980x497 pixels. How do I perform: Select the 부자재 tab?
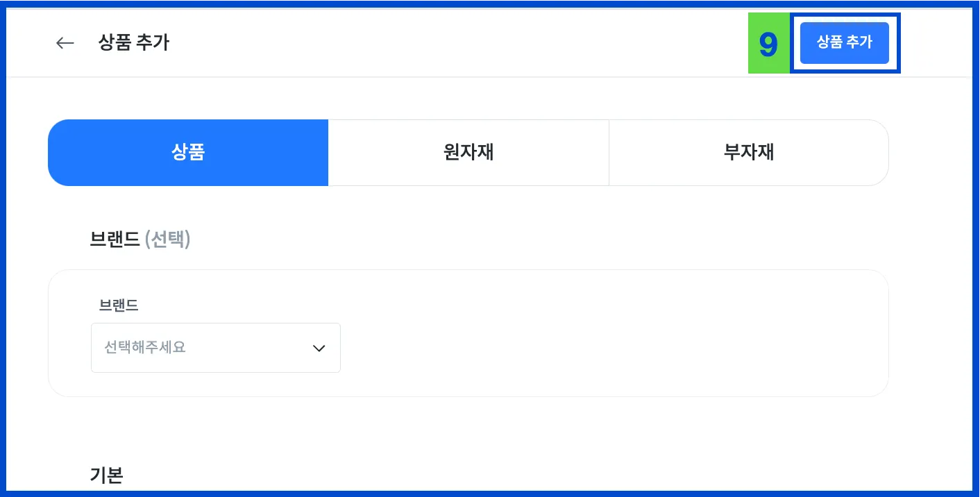click(x=748, y=153)
